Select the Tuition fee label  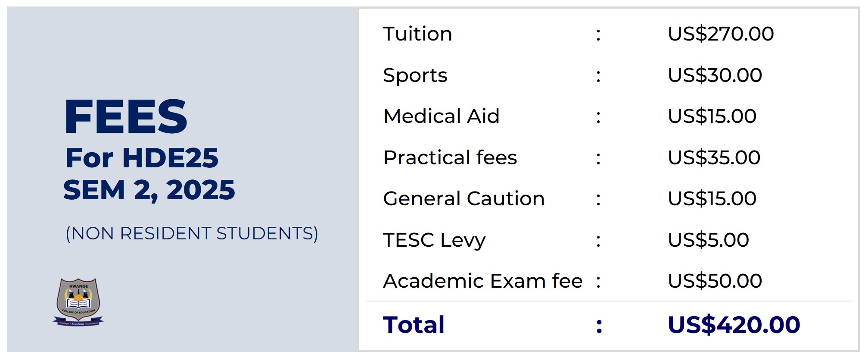pyautogui.click(x=417, y=34)
